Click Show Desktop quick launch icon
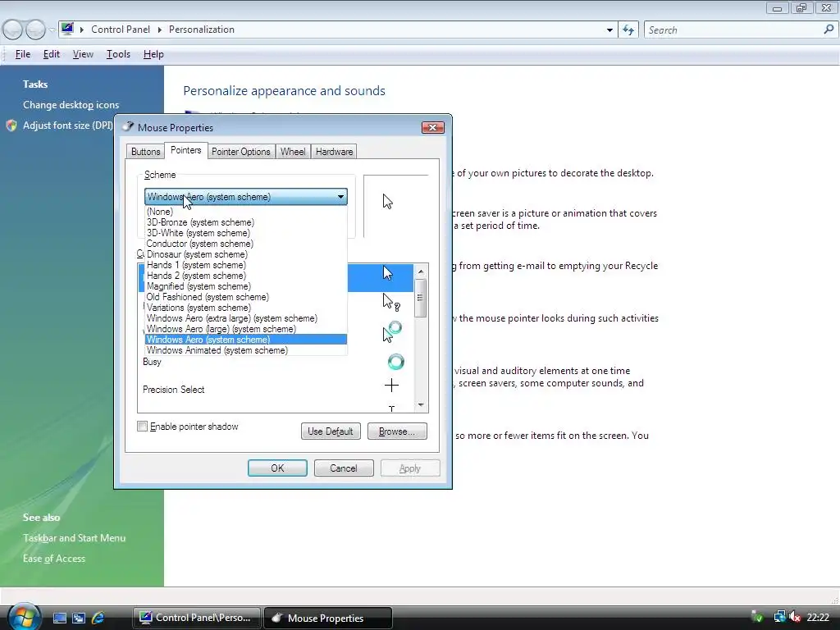 pyautogui.click(x=59, y=619)
